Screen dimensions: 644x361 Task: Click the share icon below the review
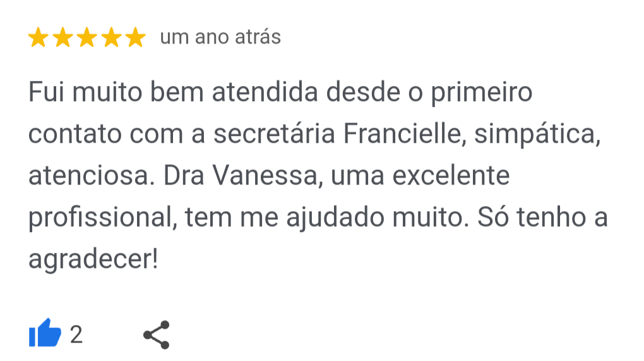pos(156,334)
